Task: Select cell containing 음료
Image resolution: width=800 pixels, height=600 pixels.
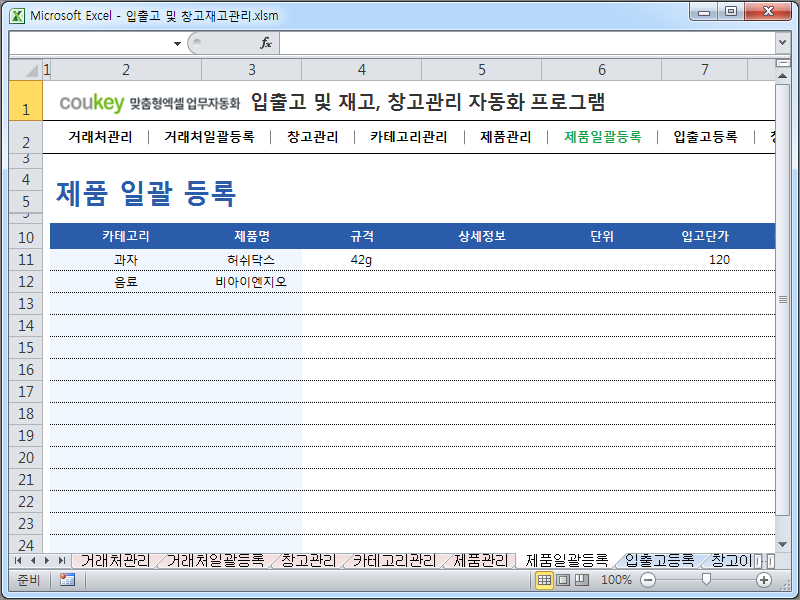Action: click(x=126, y=282)
